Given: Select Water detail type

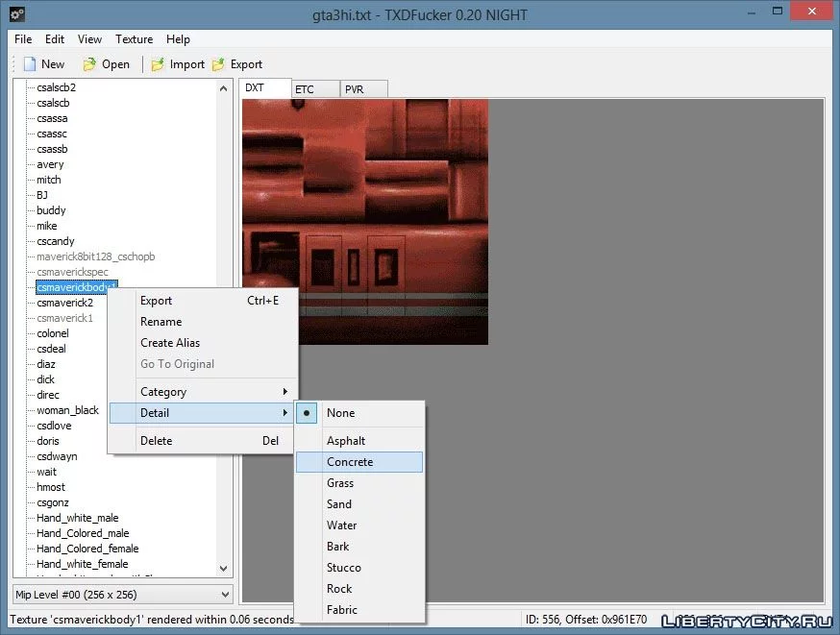Looking at the screenshot, I should [x=359, y=525].
